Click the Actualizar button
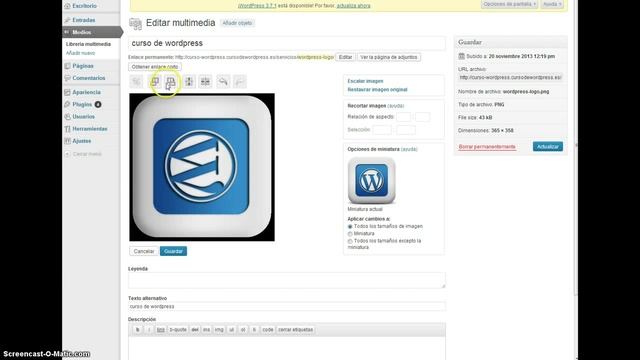The height and width of the screenshot is (360, 640). point(548,147)
